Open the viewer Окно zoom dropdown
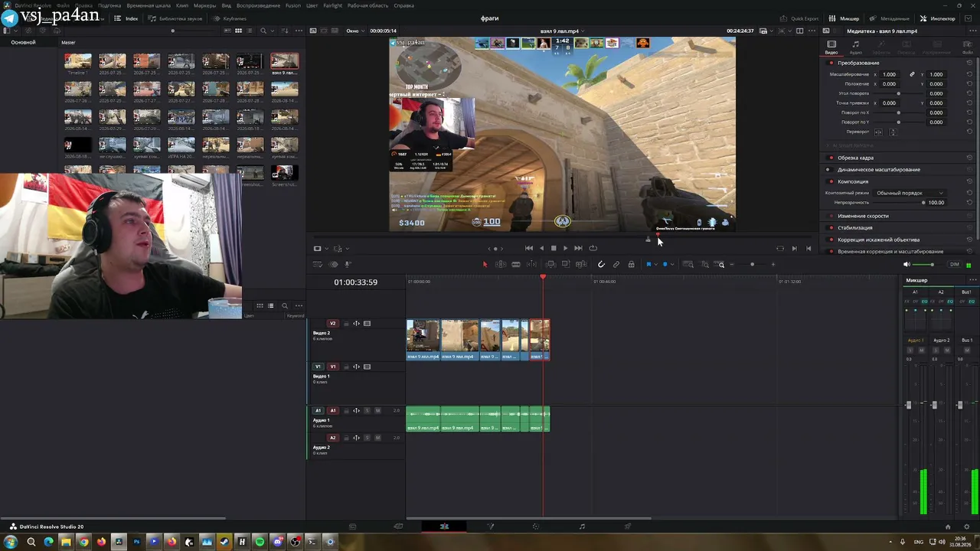The width and height of the screenshot is (980, 551). [x=355, y=31]
